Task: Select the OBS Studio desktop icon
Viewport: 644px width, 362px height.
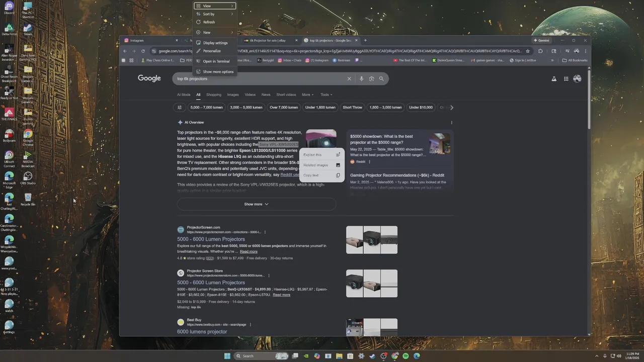Action: (28, 178)
